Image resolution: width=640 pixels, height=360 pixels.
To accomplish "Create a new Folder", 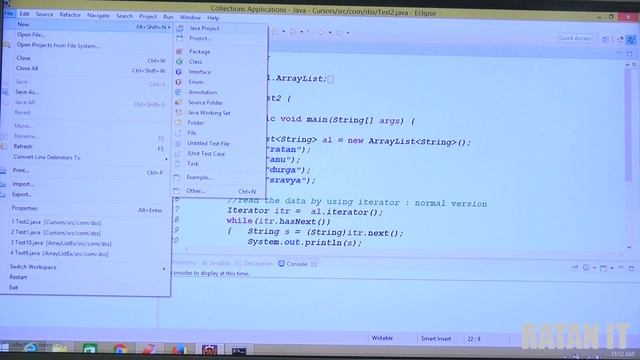I will (x=196, y=123).
